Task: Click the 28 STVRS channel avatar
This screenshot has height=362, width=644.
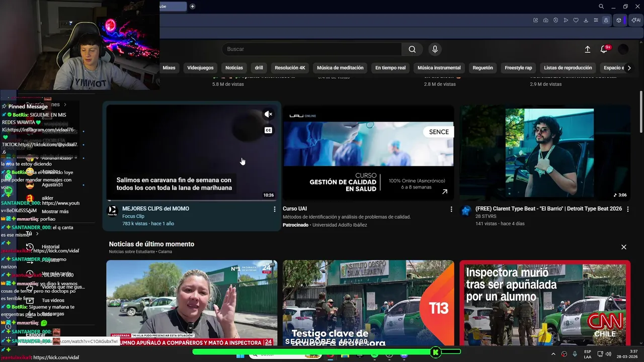Action: 466,210
